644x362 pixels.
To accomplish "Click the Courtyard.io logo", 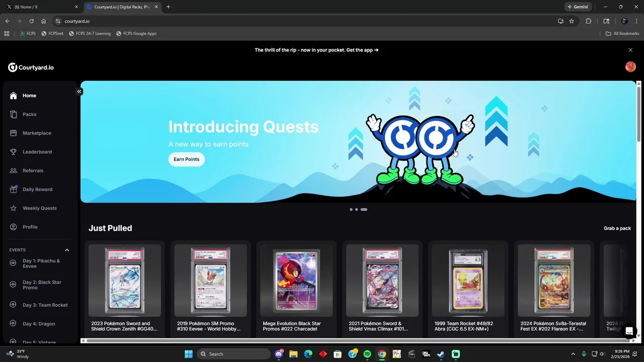I will [31, 67].
